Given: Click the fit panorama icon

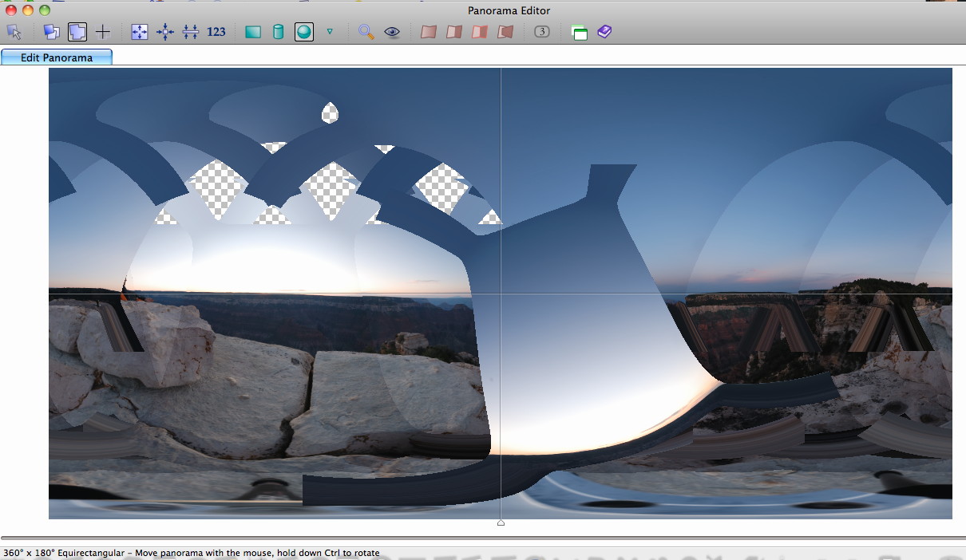Looking at the screenshot, I should click(x=140, y=32).
